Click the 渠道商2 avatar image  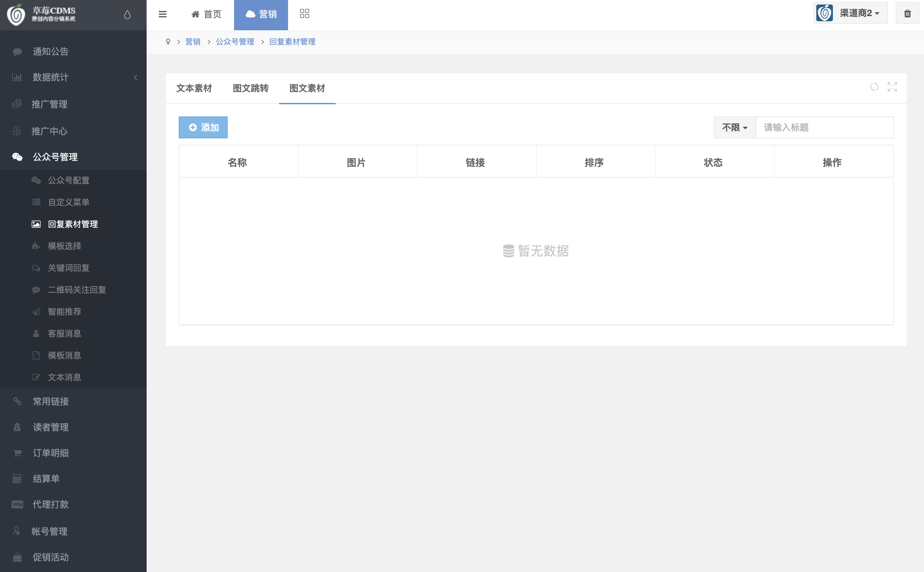point(824,13)
